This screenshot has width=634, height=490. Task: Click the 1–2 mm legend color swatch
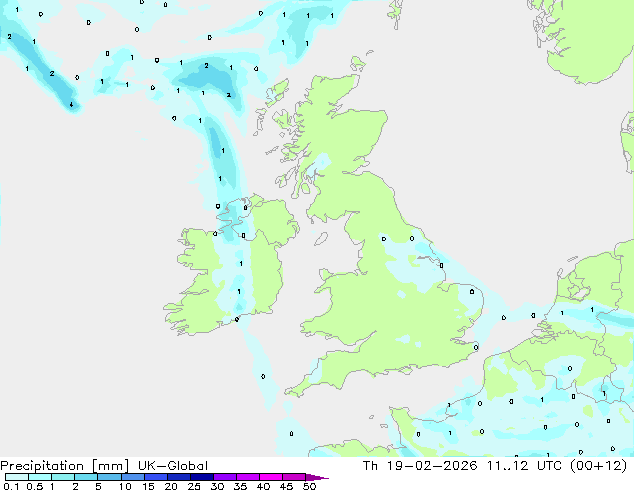tap(63, 477)
